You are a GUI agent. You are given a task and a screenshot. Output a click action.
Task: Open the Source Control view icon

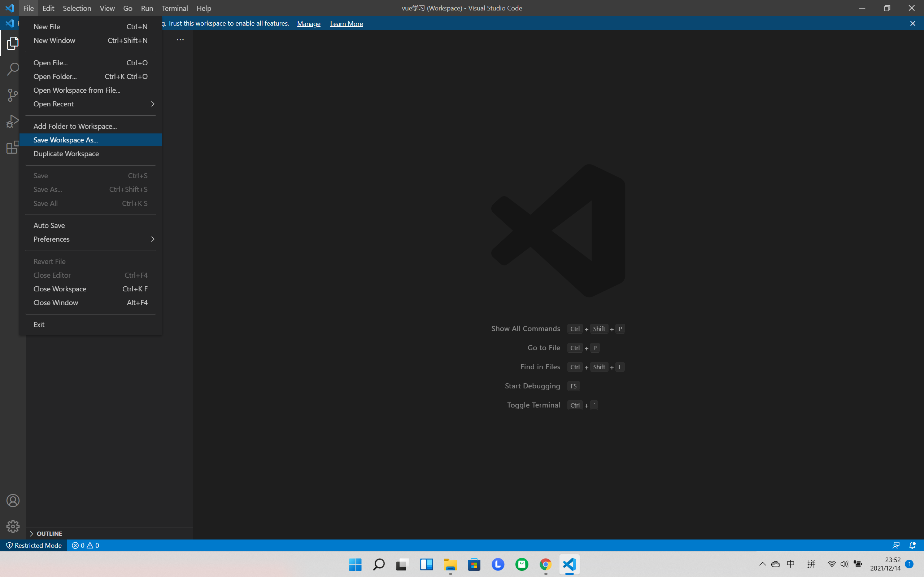pos(13,95)
